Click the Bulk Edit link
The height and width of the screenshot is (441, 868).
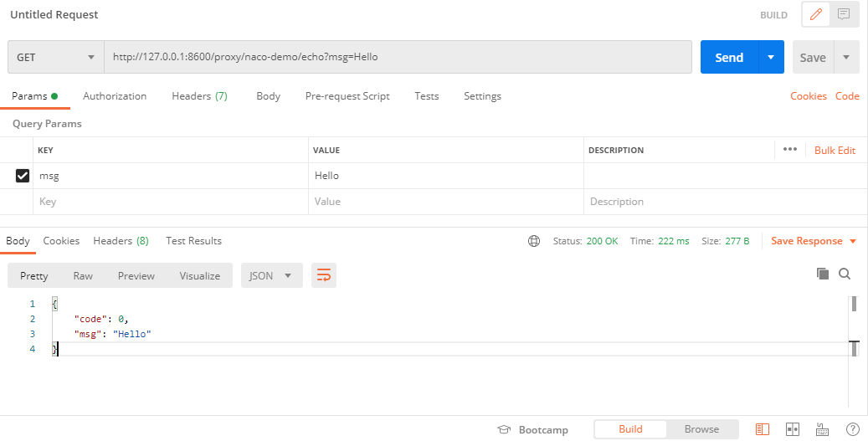835,150
